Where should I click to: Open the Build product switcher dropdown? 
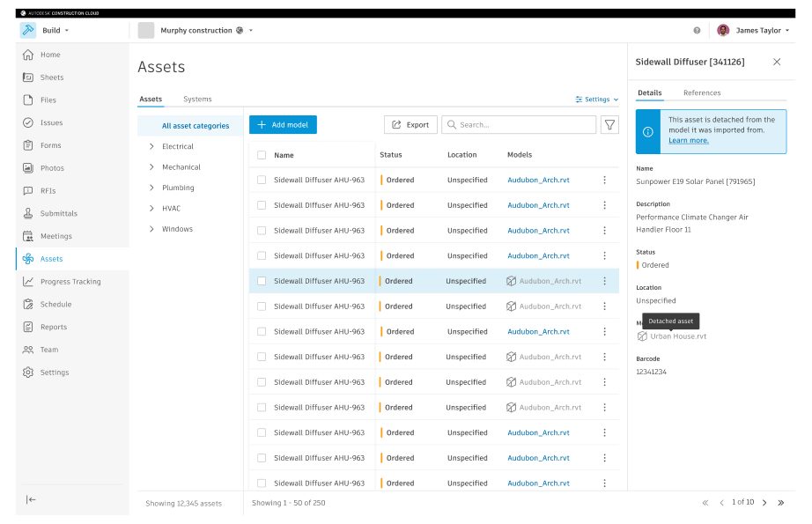tap(55, 30)
